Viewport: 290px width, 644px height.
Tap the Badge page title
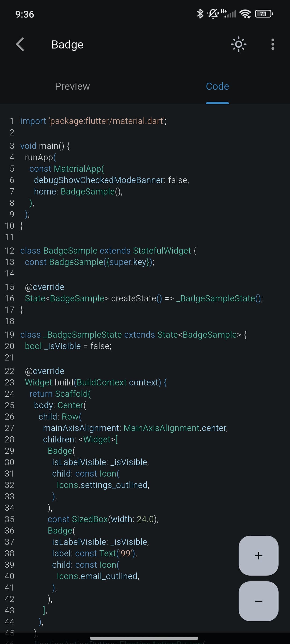pos(67,45)
